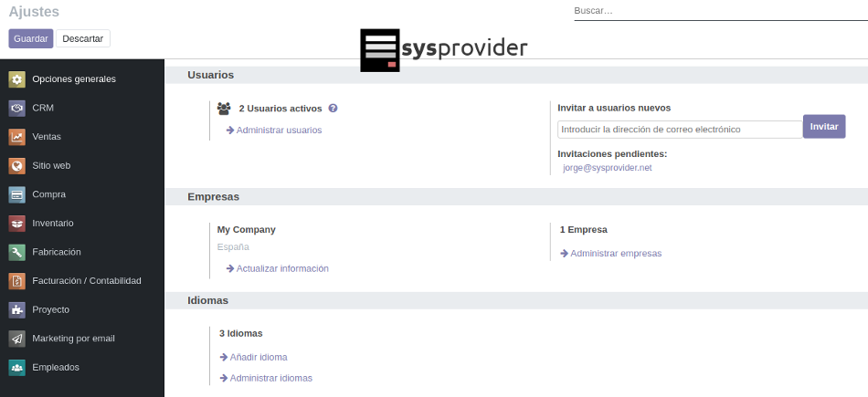868x397 pixels.
Task: Select the Ventas chart icon
Action: 16,137
